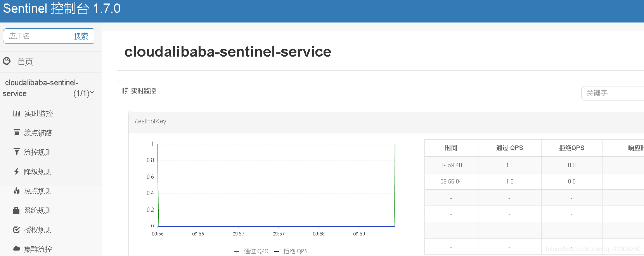The width and height of the screenshot is (644, 256).
Task: Focus the 关键字 keyword filter field
Action: click(613, 93)
